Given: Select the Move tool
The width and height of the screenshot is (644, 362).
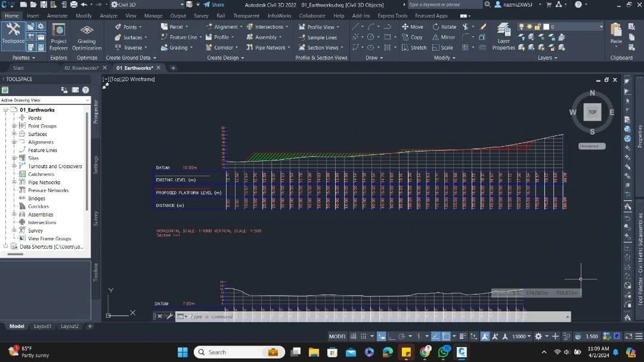Looking at the screenshot, I should point(413,26).
